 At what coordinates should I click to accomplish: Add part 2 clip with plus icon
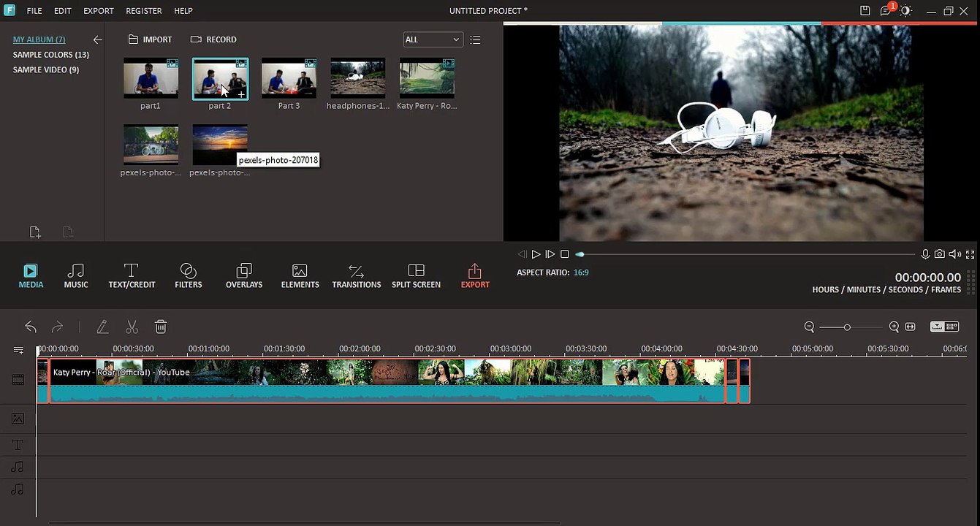(x=241, y=94)
